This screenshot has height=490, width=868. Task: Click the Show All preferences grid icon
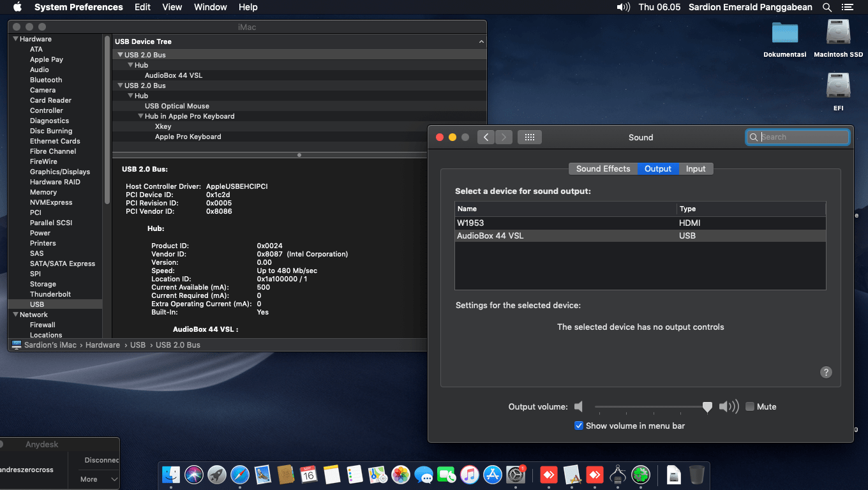click(x=529, y=137)
